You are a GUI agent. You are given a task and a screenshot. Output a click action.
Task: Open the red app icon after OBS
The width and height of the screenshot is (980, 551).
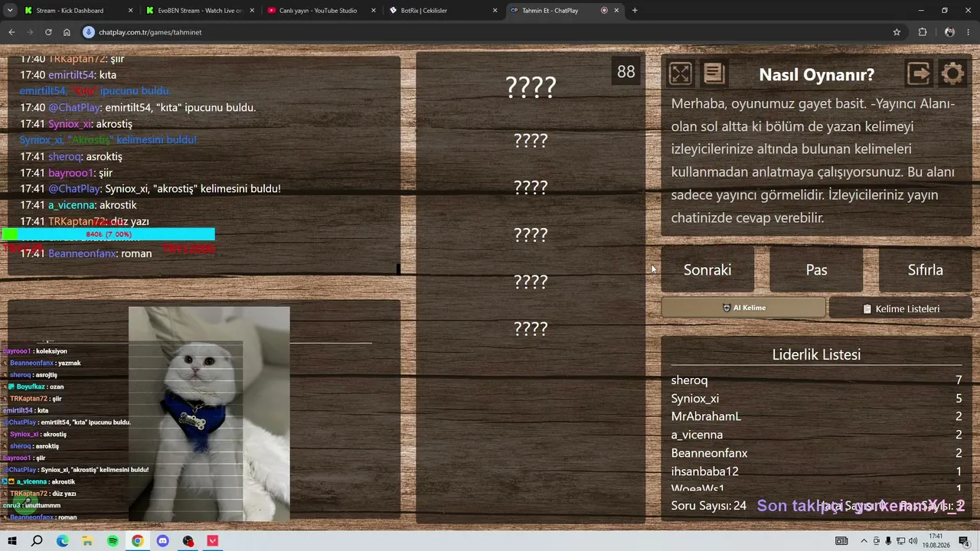(213, 541)
